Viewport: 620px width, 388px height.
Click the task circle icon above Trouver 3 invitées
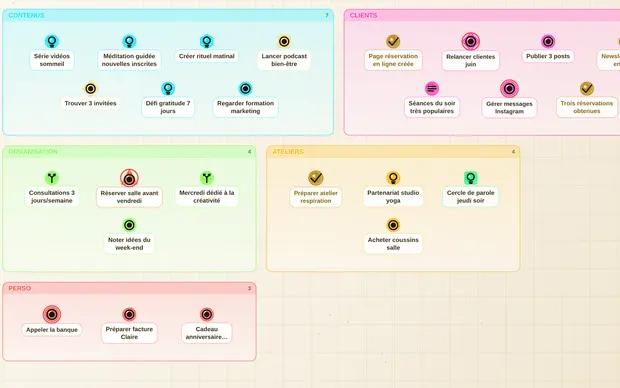click(91, 89)
